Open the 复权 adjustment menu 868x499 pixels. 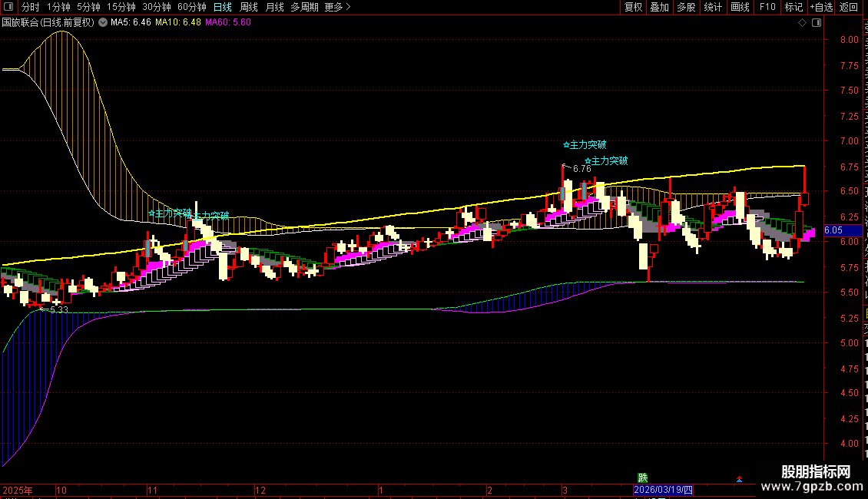(x=633, y=7)
